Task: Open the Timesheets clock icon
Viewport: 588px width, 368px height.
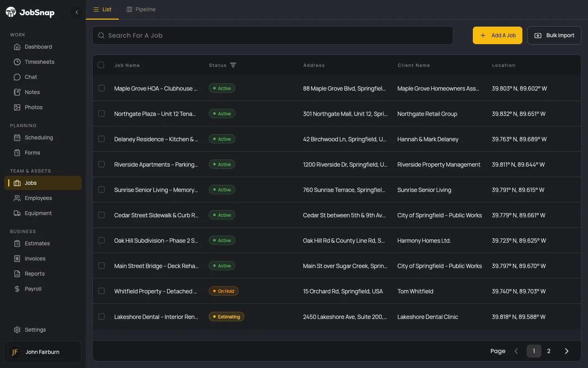Action: click(x=17, y=62)
